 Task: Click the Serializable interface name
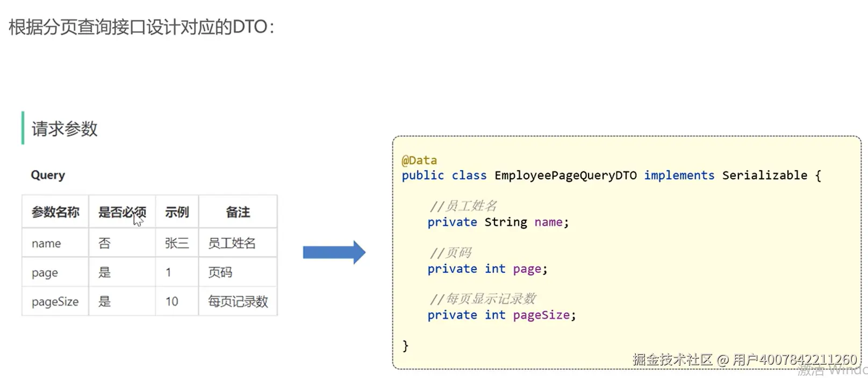coord(764,176)
